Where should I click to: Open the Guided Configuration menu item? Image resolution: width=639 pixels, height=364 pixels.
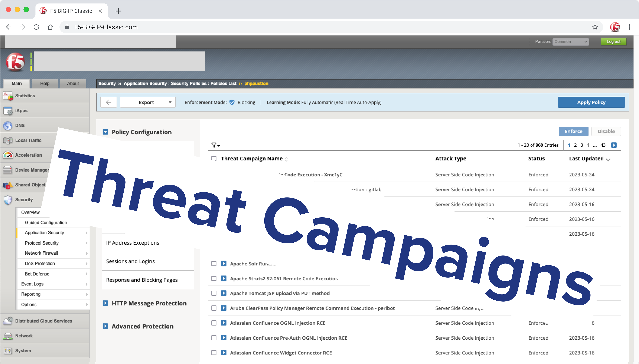(46, 223)
